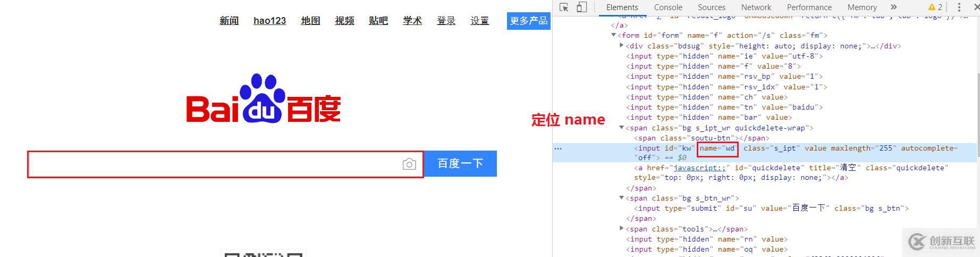Click the warnings count triangle icon
This screenshot has height=257, width=980.
click(x=932, y=7)
